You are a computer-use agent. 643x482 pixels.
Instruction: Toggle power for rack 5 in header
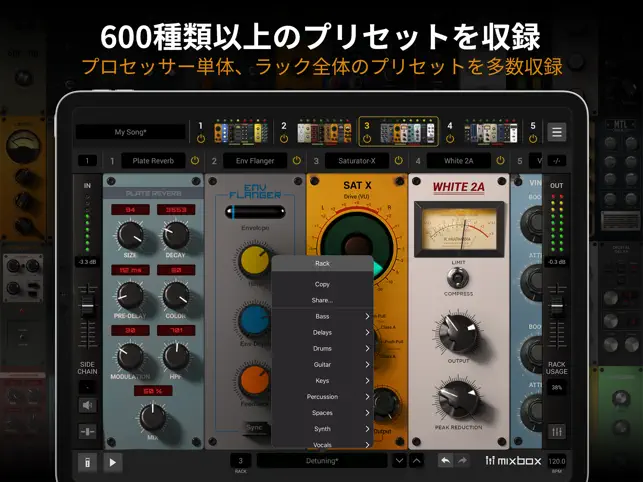(x=533, y=139)
